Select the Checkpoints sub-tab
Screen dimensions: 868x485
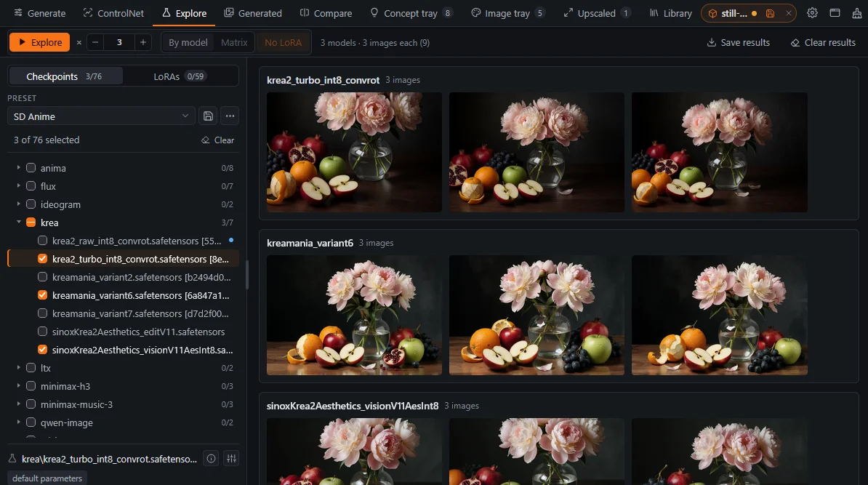[65, 76]
